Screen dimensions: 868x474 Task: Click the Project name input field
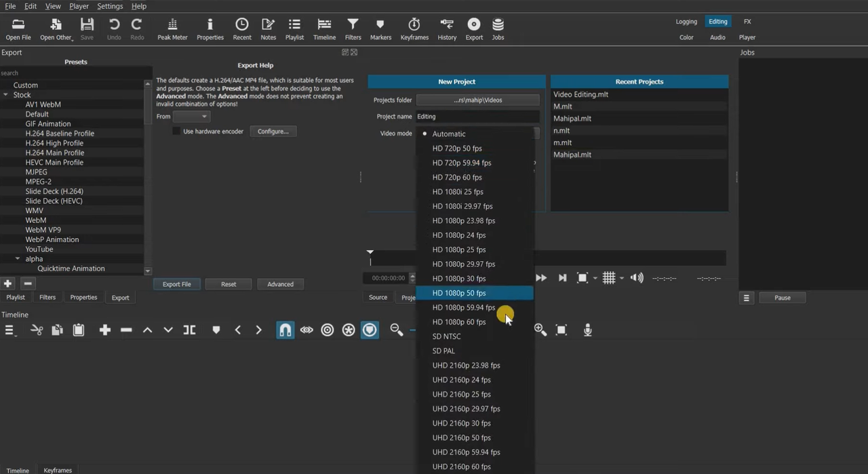pyautogui.click(x=477, y=117)
